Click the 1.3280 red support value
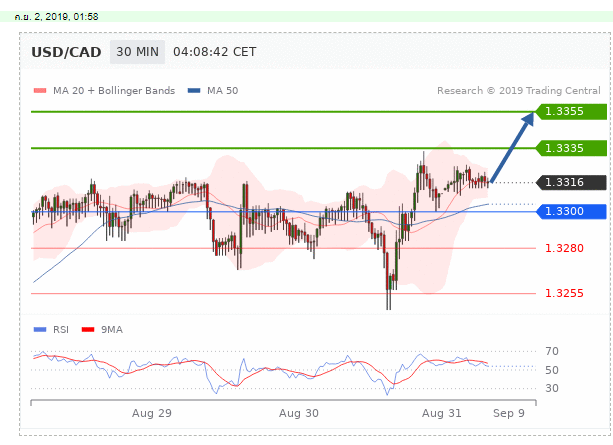 [x=564, y=248]
